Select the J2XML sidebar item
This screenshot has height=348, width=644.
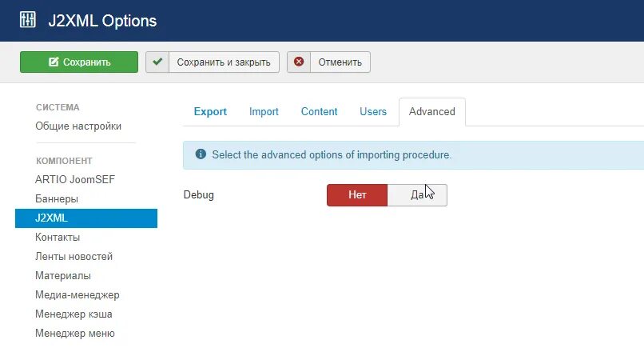point(86,218)
